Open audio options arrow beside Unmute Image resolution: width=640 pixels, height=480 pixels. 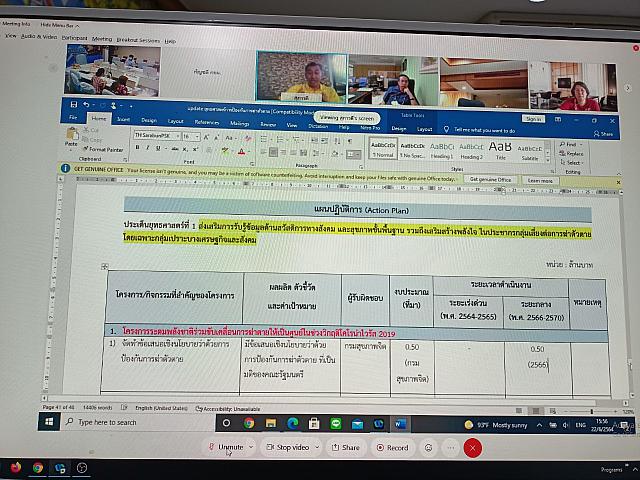[x=249, y=447]
